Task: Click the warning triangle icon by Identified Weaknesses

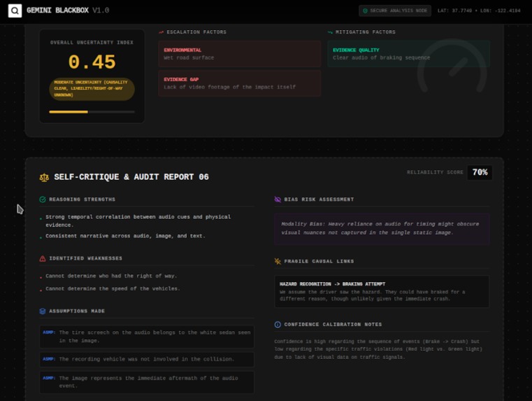Action: [43, 258]
